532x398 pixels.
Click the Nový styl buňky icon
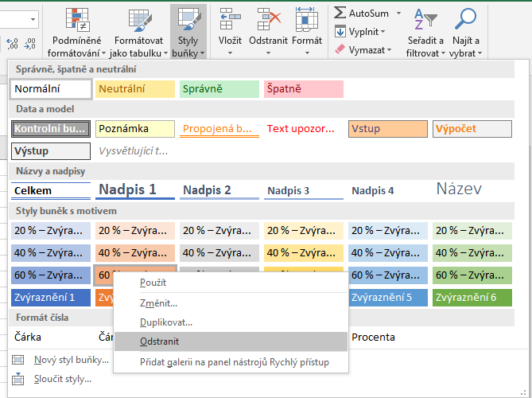point(18,360)
